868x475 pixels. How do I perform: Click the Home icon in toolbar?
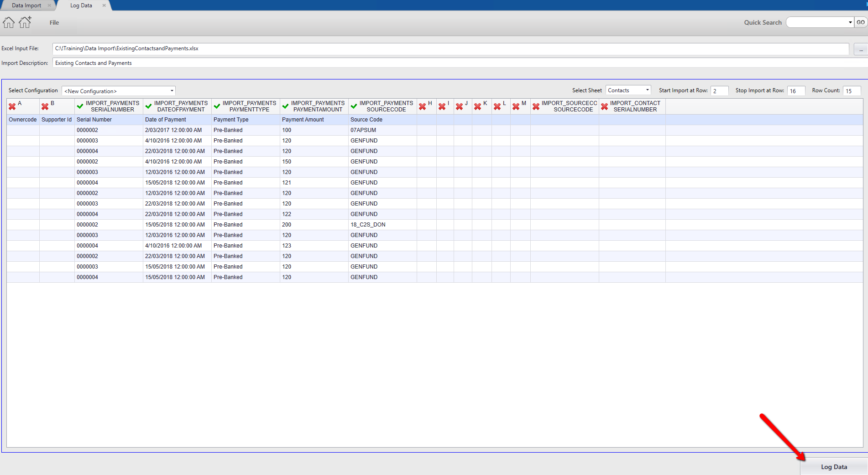(9, 22)
